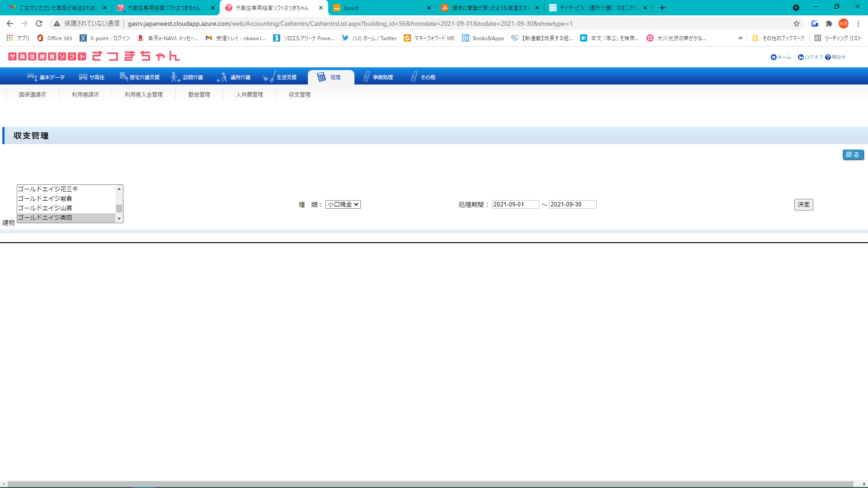The image size is (868, 488).
Task: Open the サ高住 building icon menu
Action: [x=83, y=77]
